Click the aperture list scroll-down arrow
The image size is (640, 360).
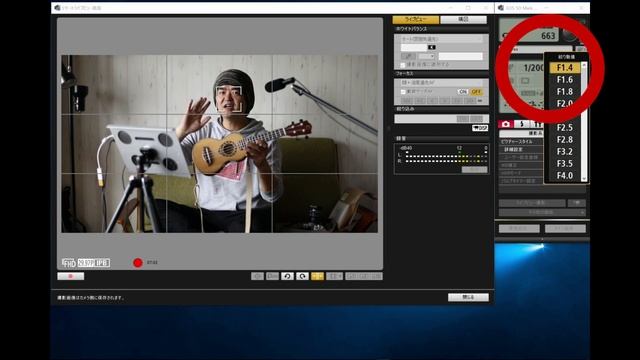(x=584, y=179)
